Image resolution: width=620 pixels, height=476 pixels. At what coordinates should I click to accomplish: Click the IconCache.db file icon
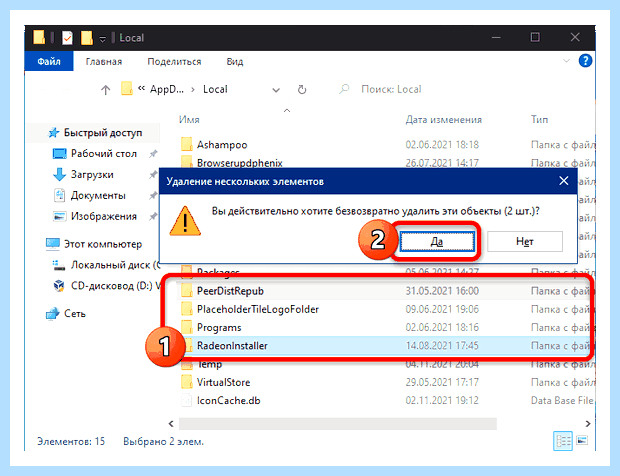(x=187, y=400)
